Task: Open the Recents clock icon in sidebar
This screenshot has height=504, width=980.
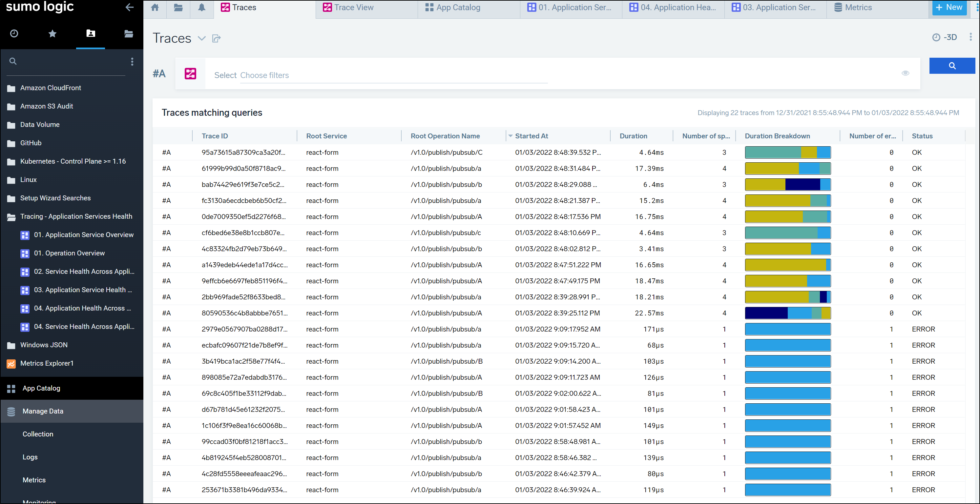Action: tap(14, 33)
